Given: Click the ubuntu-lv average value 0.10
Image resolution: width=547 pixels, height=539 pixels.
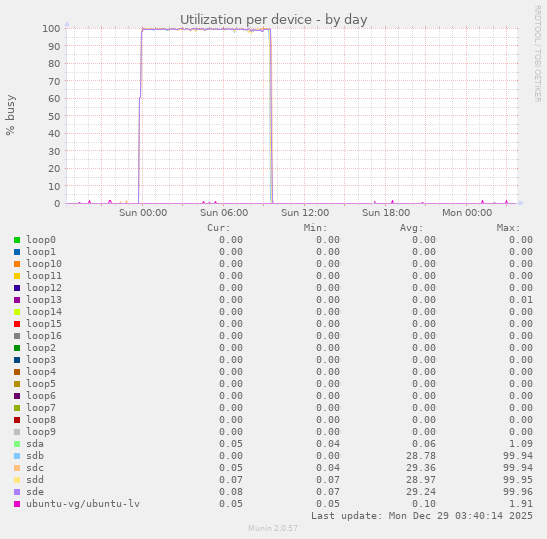Looking at the screenshot, I should click(x=424, y=504).
